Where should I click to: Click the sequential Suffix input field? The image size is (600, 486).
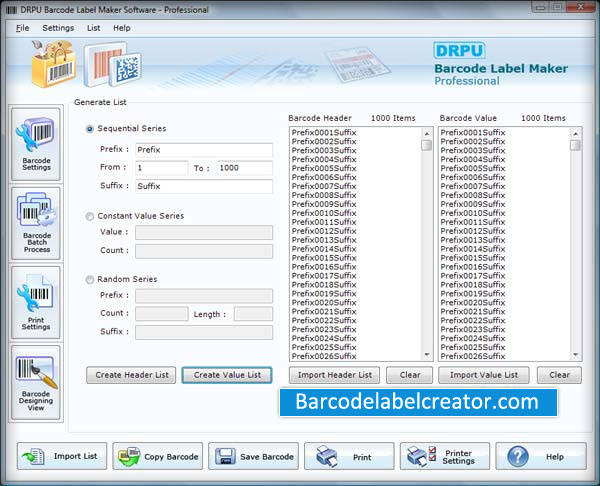tap(204, 186)
